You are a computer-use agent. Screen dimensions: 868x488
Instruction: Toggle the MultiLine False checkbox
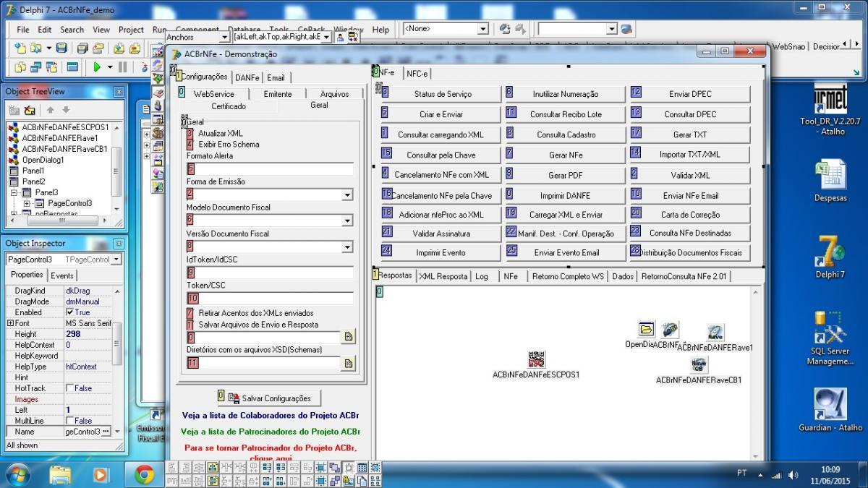(70, 421)
